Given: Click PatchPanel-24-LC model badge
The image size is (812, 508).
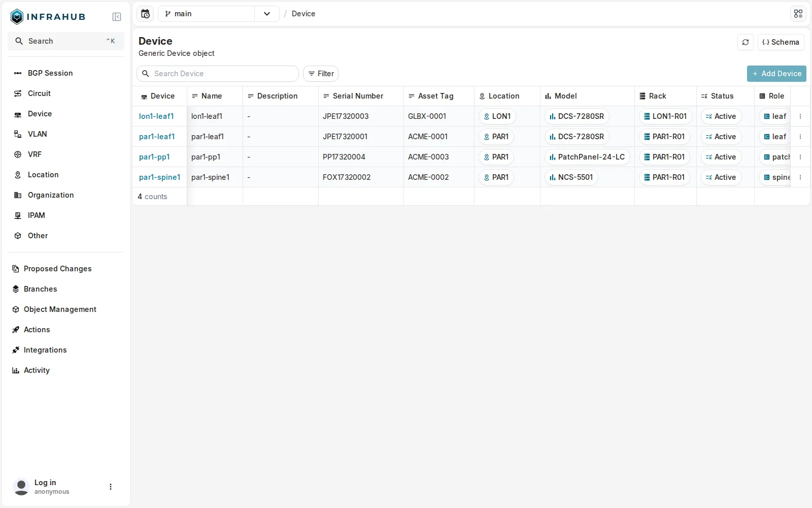Looking at the screenshot, I should click(587, 157).
